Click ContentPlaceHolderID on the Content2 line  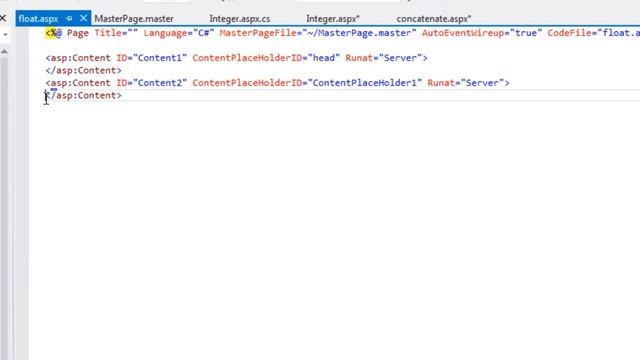pos(247,83)
